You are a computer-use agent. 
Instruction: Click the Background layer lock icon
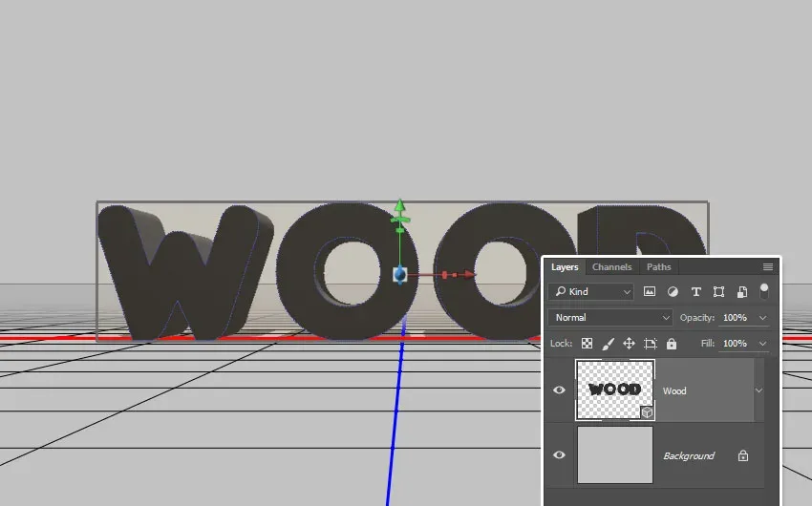tap(743, 455)
